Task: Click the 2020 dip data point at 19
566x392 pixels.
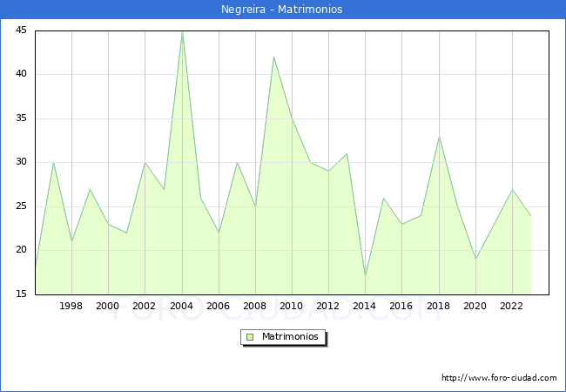Action: pos(475,260)
